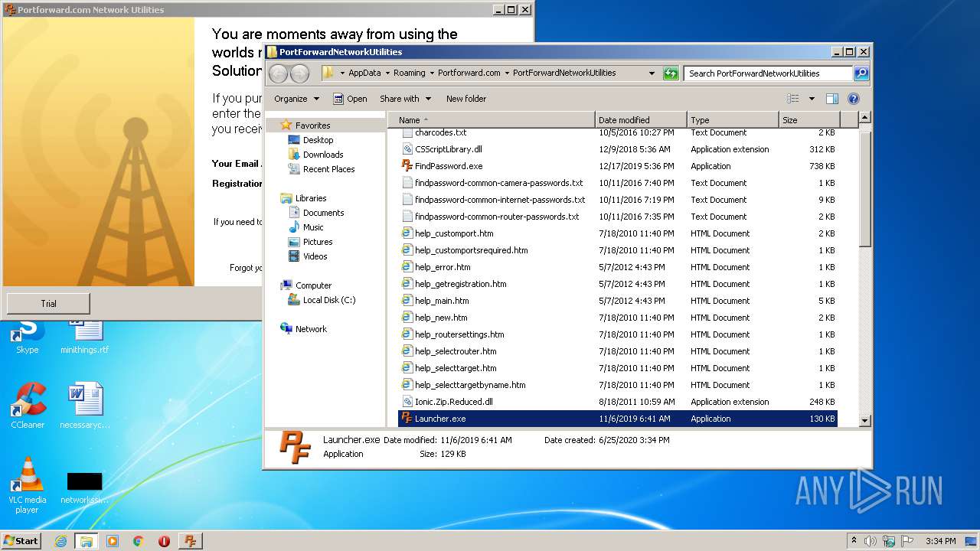980x551 pixels.
Task: Select help_getregistration.htm file
Action: 460,284
